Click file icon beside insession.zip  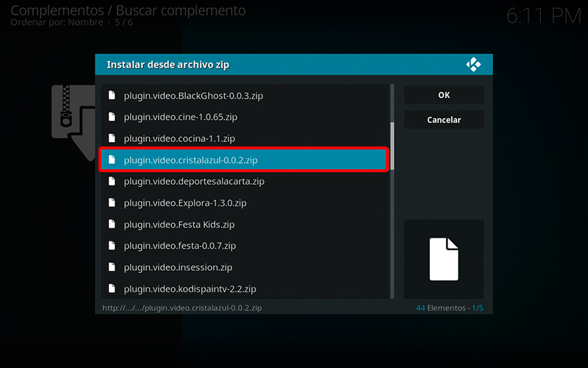112,266
